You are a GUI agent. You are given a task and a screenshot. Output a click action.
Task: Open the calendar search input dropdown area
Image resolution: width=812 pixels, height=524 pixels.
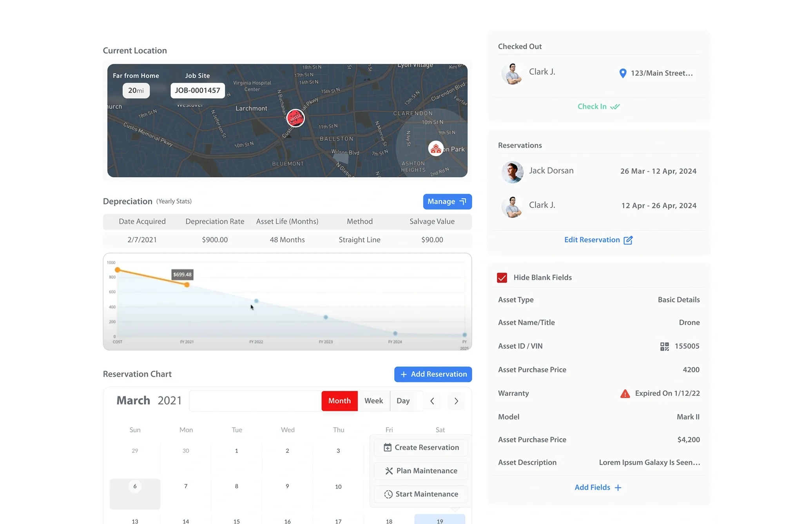[255, 401]
